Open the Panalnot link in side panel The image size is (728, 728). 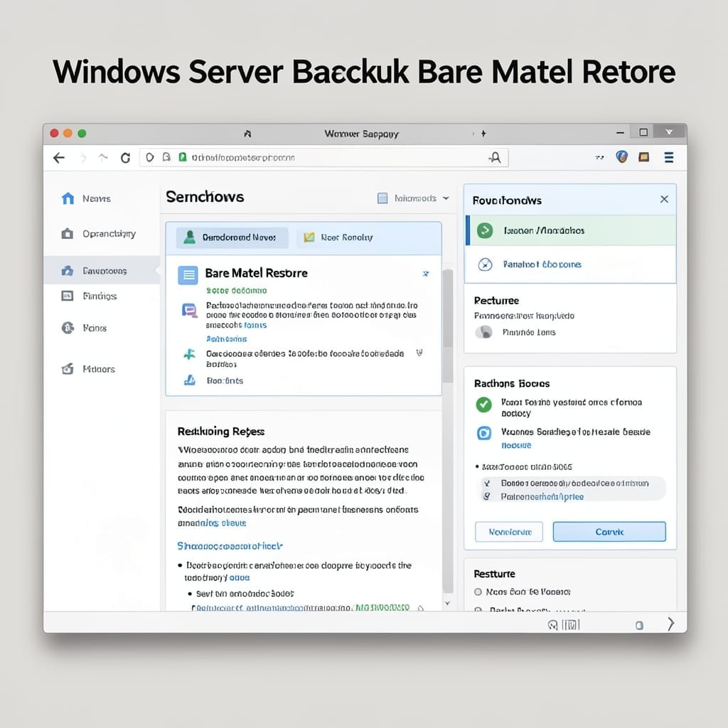[542, 264]
